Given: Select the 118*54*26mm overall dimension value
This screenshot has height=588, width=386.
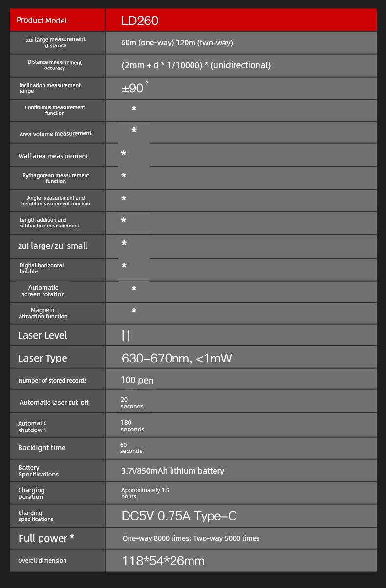Looking at the screenshot, I should [x=163, y=561].
